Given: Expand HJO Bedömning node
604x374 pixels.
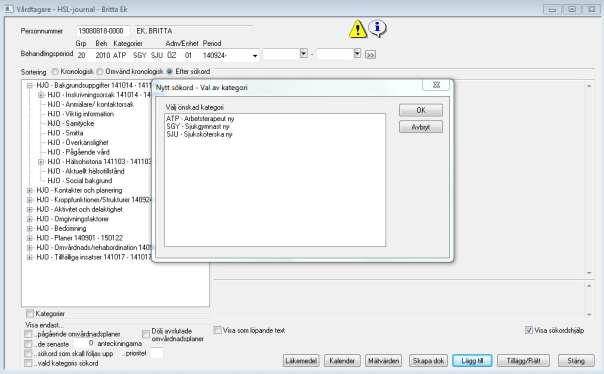Looking at the screenshot, I should click(x=30, y=228).
